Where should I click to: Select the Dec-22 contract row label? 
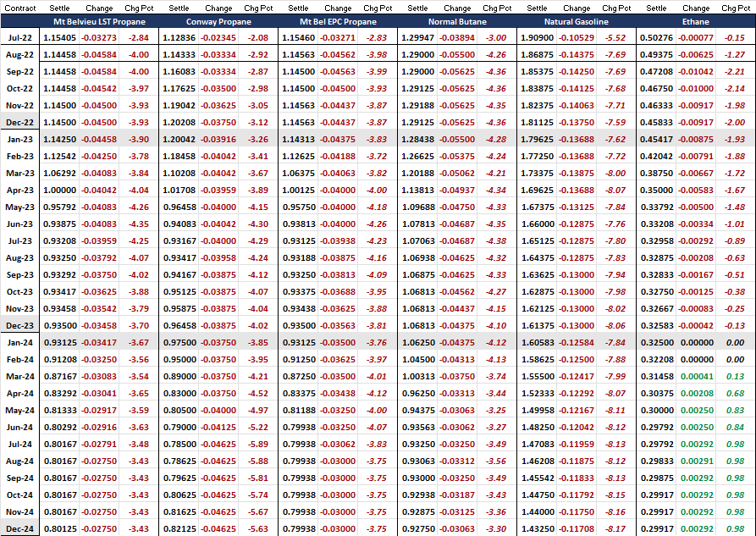(19, 123)
